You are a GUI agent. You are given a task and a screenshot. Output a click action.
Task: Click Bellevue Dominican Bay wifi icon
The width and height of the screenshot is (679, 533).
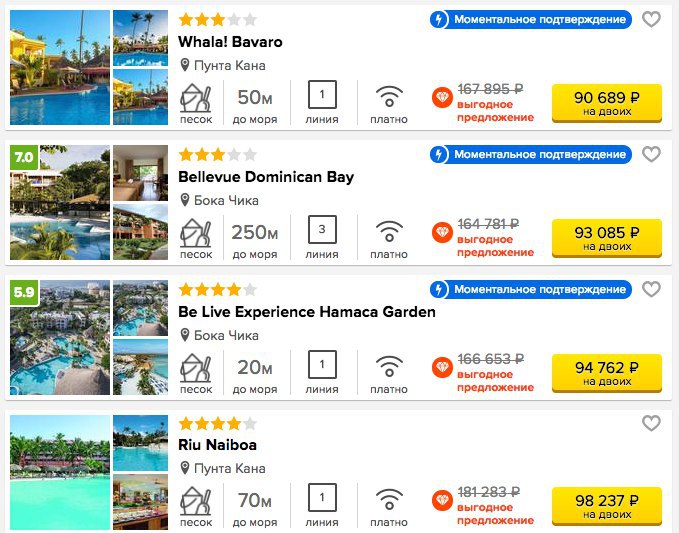pyautogui.click(x=389, y=231)
